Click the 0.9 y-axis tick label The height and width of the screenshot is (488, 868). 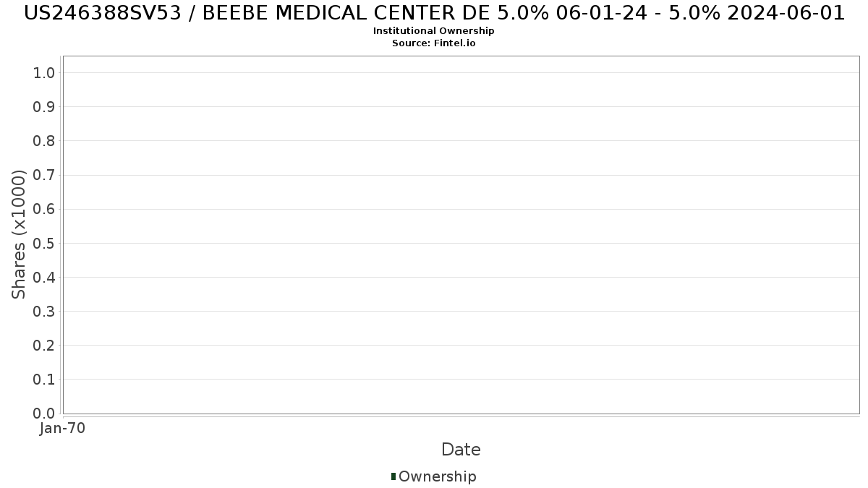point(44,107)
